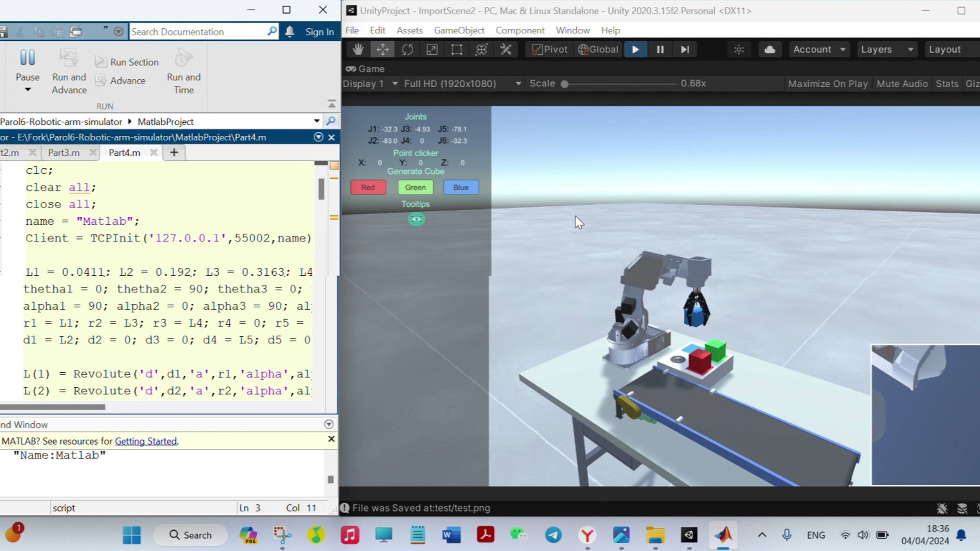980x551 pixels.
Task: Close the Part4.m tab
Action: 153,153
